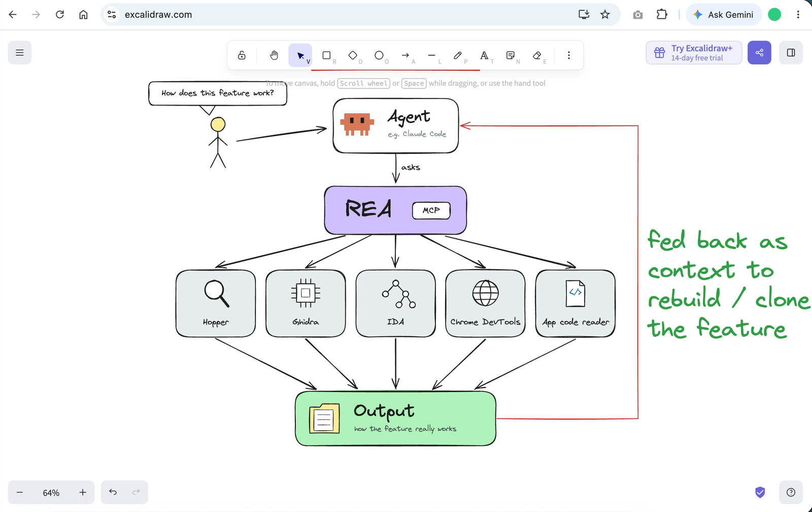Select the green Output box
812x512 pixels.
pos(395,419)
